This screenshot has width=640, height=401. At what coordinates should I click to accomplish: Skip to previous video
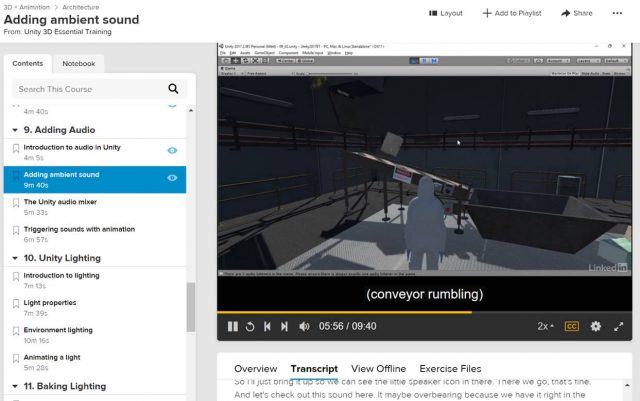pyautogui.click(x=267, y=326)
